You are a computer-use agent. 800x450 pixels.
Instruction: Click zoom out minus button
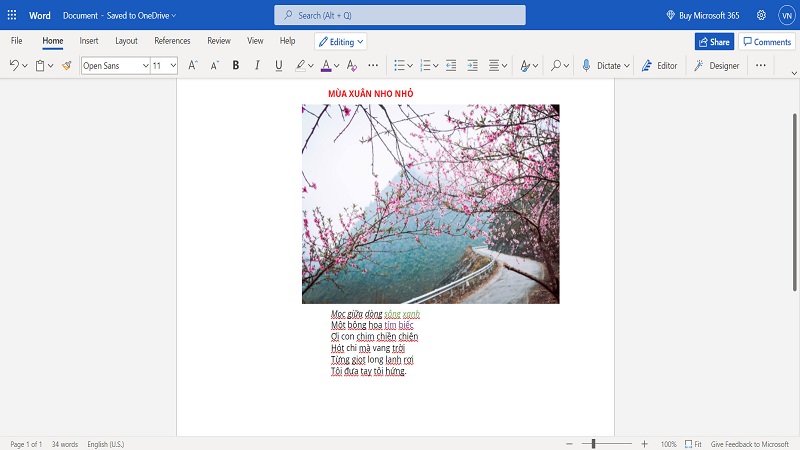click(x=569, y=444)
